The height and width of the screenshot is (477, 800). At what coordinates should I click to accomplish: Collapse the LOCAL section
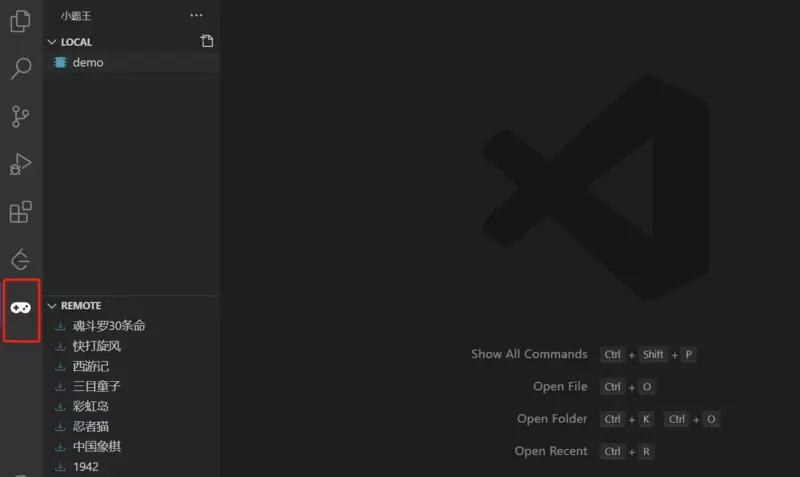pos(52,42)
